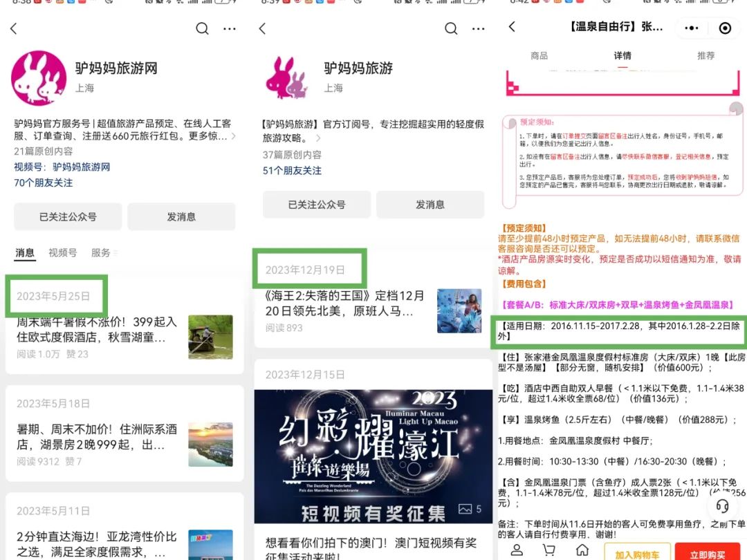Select the 消息 tab
Screen dimensions: 747x560
pyautogui.click(x=25, y=252)
